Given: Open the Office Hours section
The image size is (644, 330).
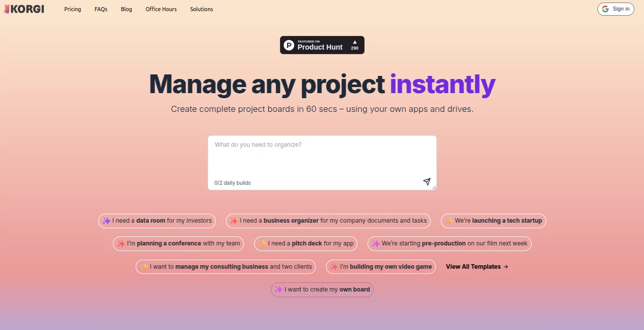Looking at the screenshot, I should (x=160, y=9).
